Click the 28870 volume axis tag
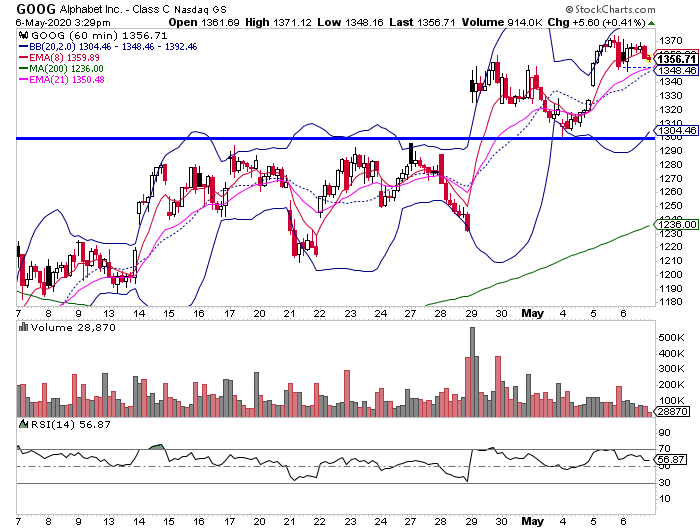700x530 pixels. (672, 411)
